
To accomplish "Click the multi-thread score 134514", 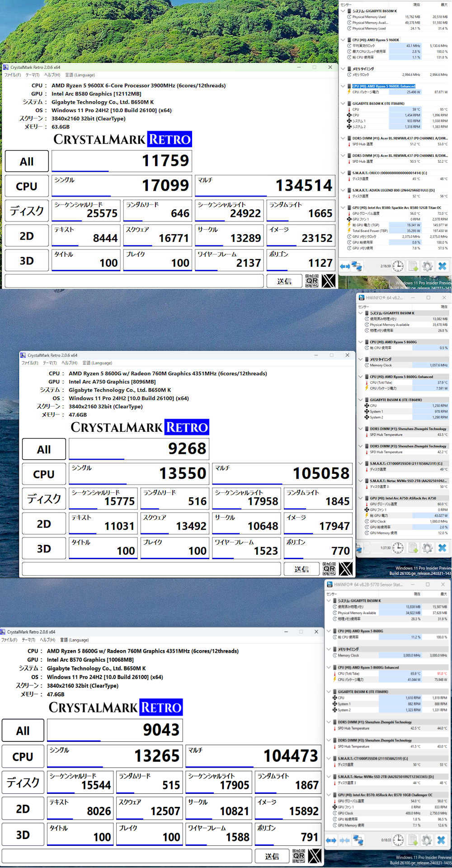I will tap(304, 185).
